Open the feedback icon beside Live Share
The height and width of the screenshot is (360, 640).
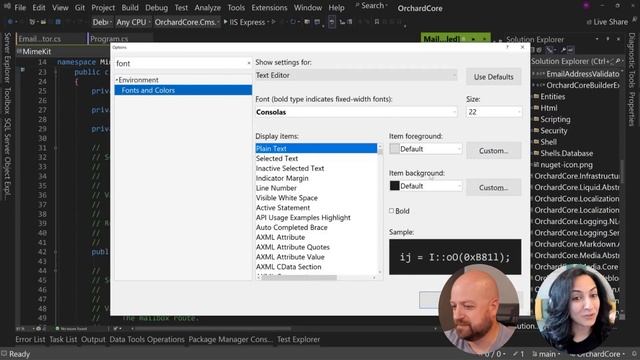click(635, 19)
